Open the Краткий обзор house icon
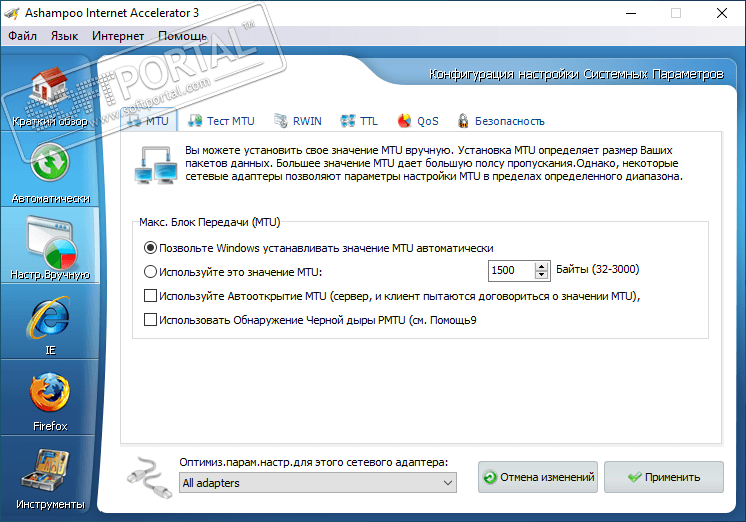Viewport: 746px width, 522px height. click(49, 87)
